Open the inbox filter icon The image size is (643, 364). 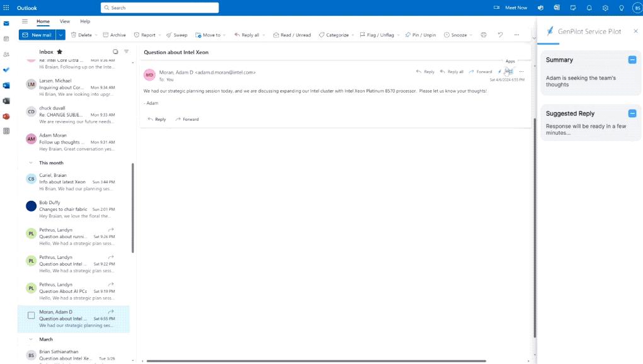coord(127,52)
